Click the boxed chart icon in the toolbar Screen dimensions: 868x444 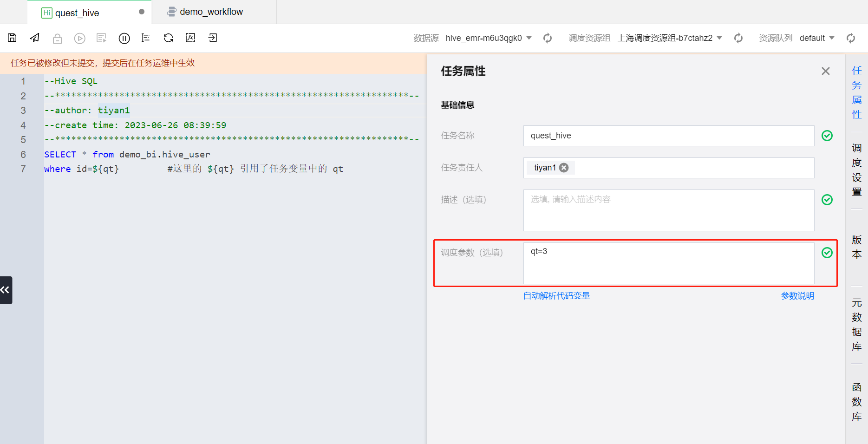tap(190, 38)
